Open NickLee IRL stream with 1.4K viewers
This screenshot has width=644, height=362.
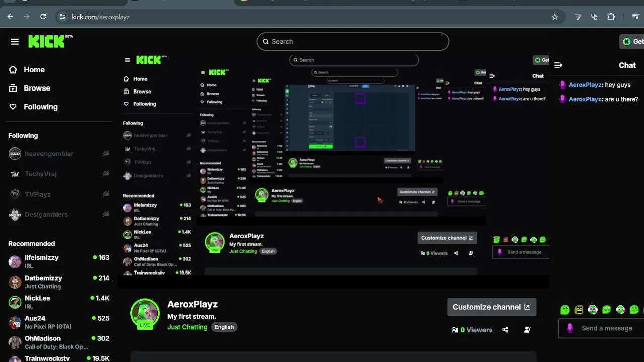tap(59, 302)
